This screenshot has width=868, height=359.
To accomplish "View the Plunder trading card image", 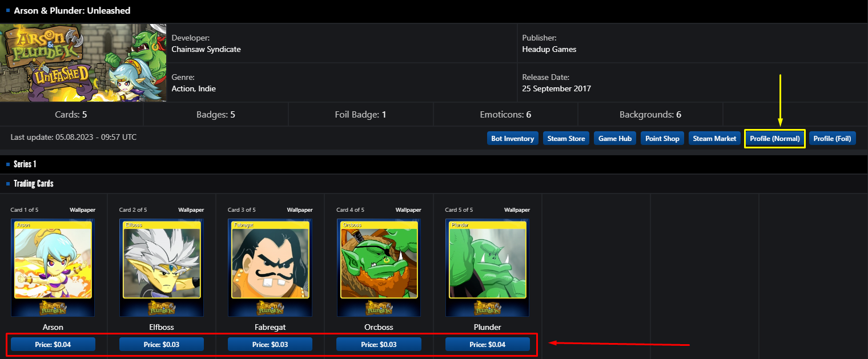I will click(x=487, y=268).
